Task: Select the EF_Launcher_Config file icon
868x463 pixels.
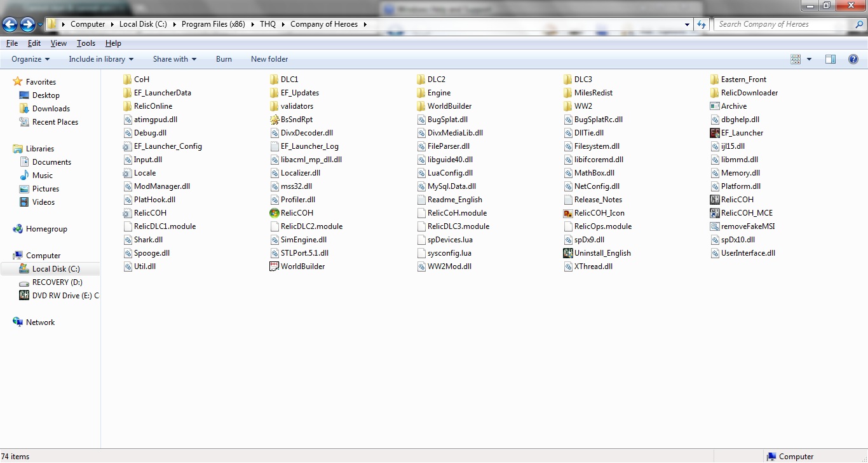Action: click(x=128, y=146)
